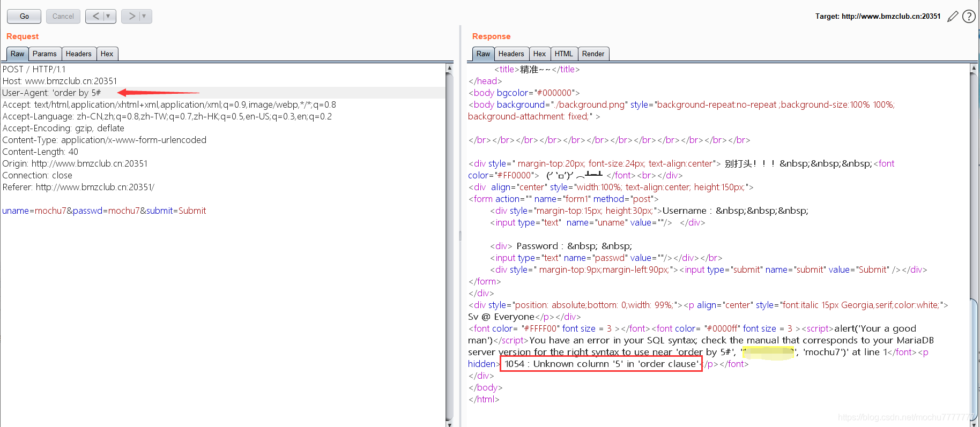Screen dimensions: 980x427
Task: Click the '1054 : Unknown column' error text
Action: [602, 364]
